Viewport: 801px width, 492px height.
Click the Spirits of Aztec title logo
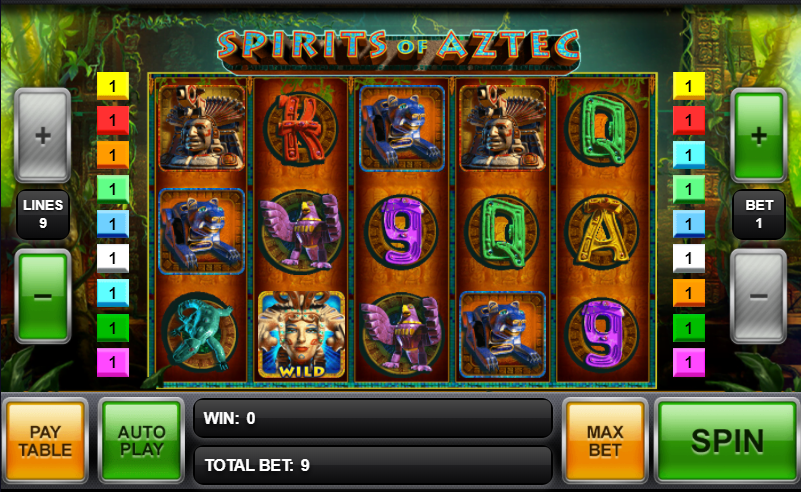click(398, 47)
